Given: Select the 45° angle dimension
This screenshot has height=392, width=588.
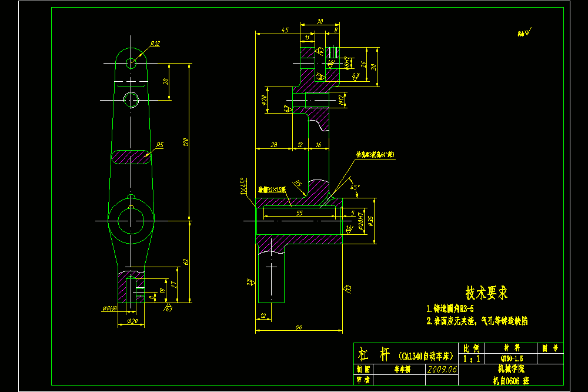Looking at the screenshot, I should tap(355, 187).
